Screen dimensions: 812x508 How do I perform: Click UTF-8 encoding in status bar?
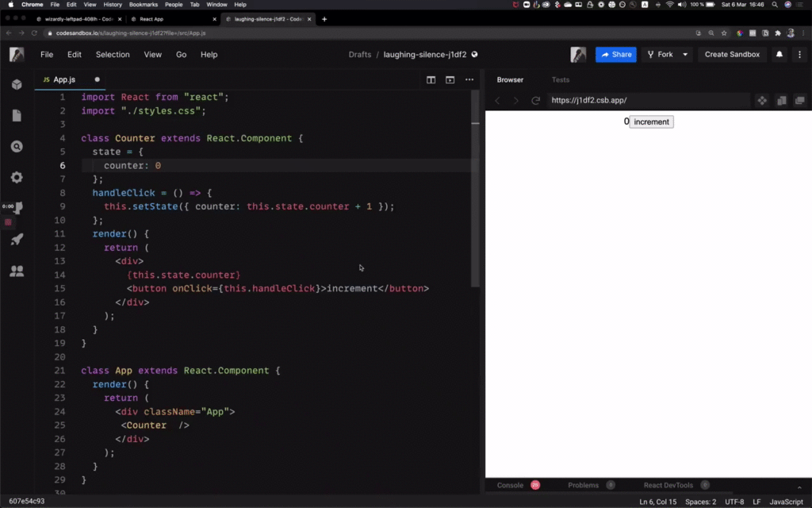(734, 502)
